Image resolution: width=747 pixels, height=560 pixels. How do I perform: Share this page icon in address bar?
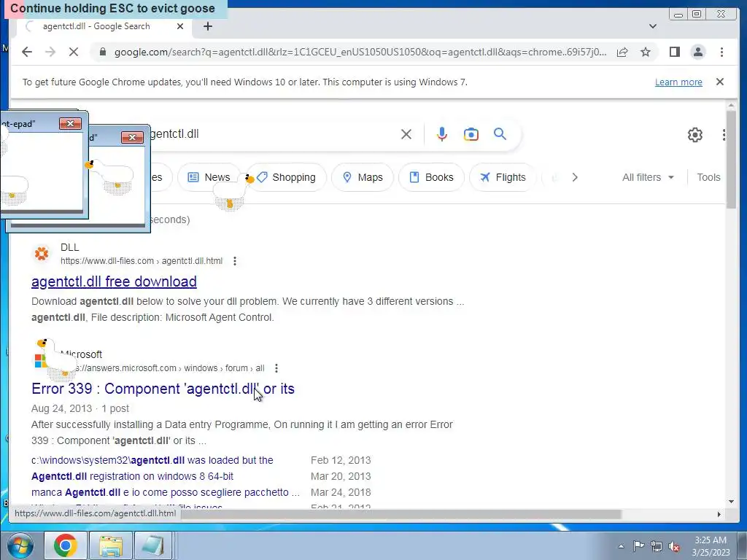[622, 52]
